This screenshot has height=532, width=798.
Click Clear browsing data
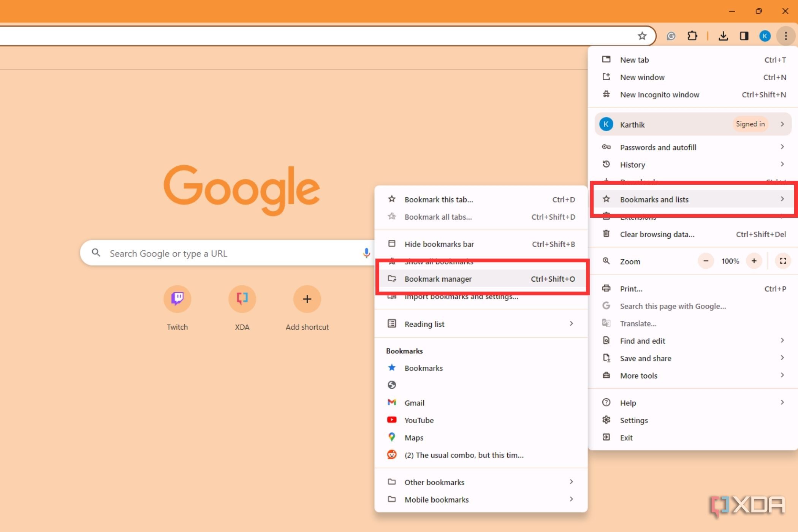coord(657,234)
